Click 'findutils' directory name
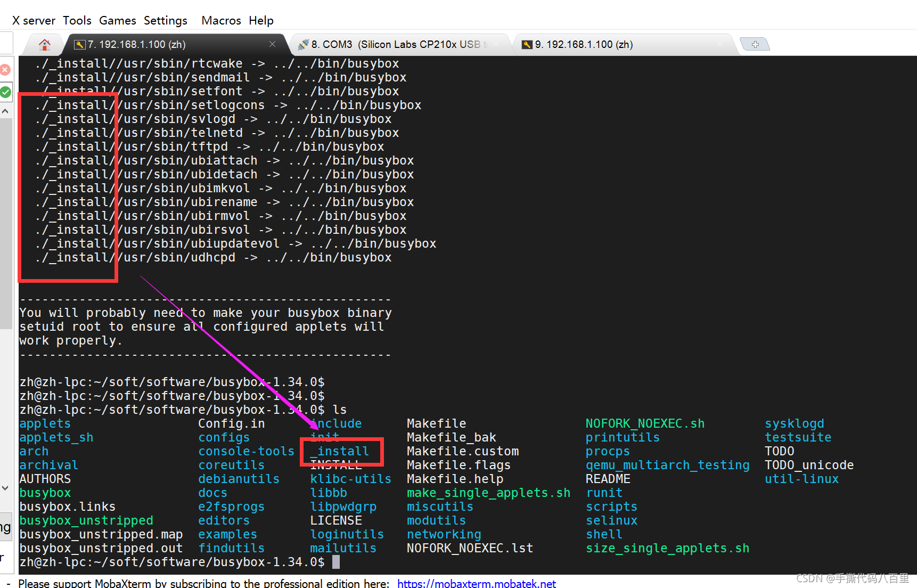Screen dimensions: 917x588 (231, 548)
